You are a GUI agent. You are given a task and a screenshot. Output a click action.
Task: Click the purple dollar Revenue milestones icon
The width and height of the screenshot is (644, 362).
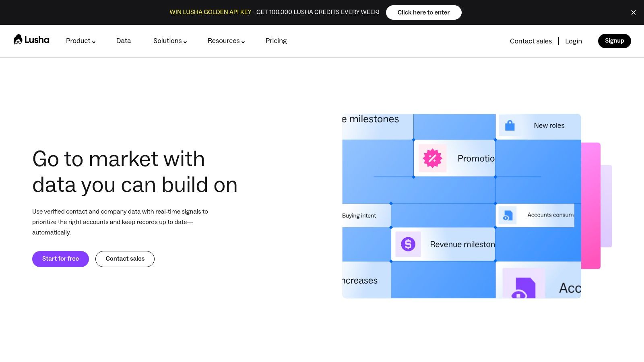click(408, 244)
